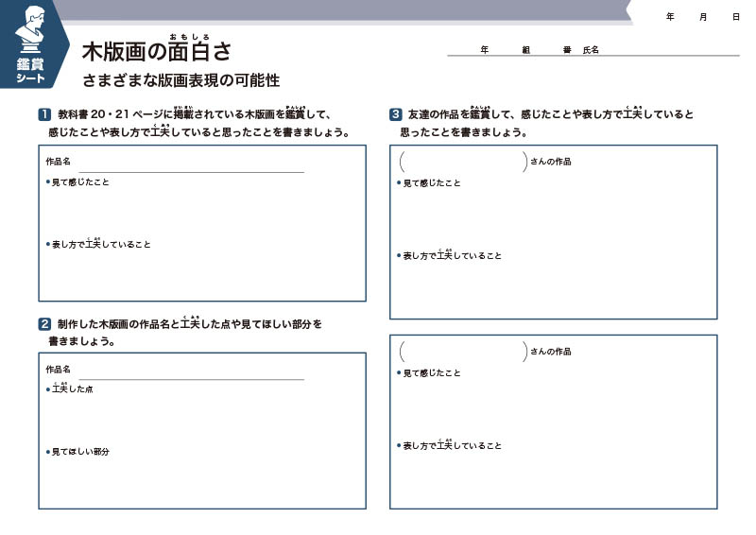Click the 工夫した点 bullet
This screenshot has height=535, width=756.
[x=69, y=388]
